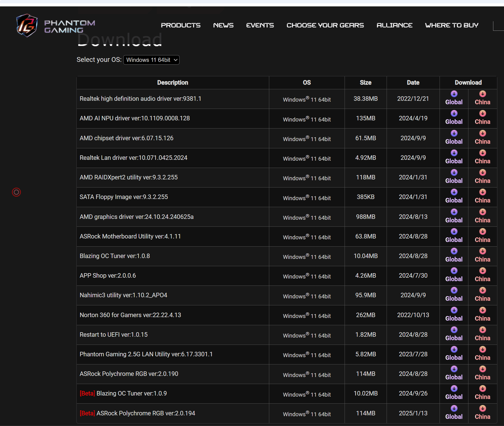
Task: Download APP Shop from China
Action: pos(482,275)
